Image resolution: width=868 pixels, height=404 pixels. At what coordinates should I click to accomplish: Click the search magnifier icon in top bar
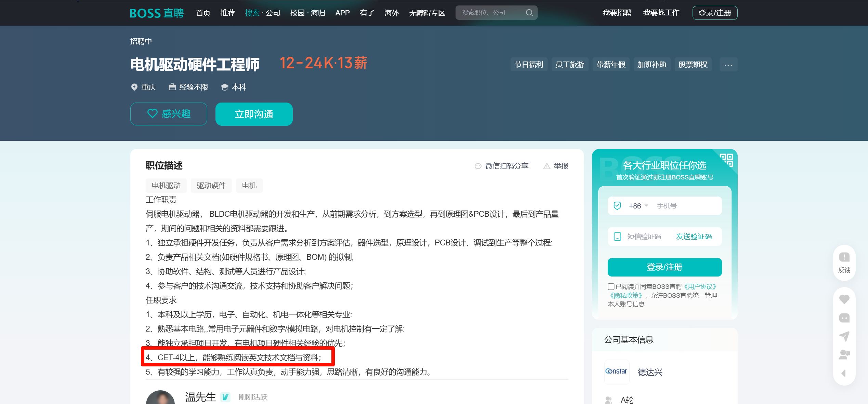(x=529, y=13)
